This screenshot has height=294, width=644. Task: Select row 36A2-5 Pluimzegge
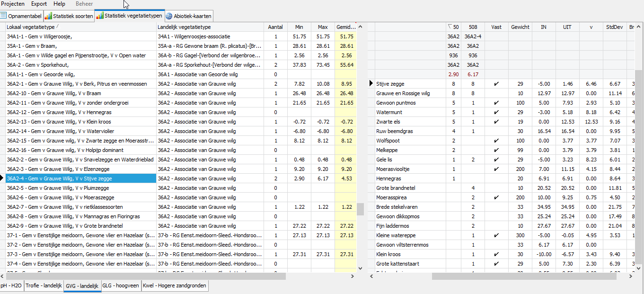[80, 188]
